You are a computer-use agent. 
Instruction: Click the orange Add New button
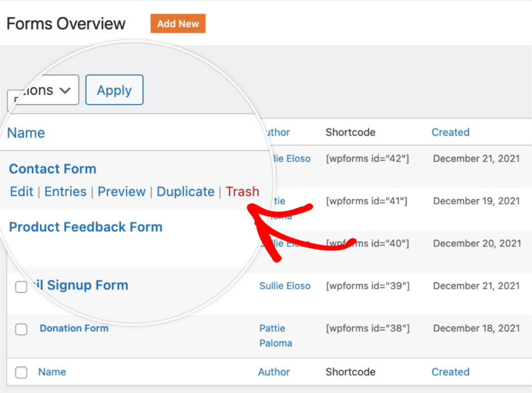click(x=178, y=23)
